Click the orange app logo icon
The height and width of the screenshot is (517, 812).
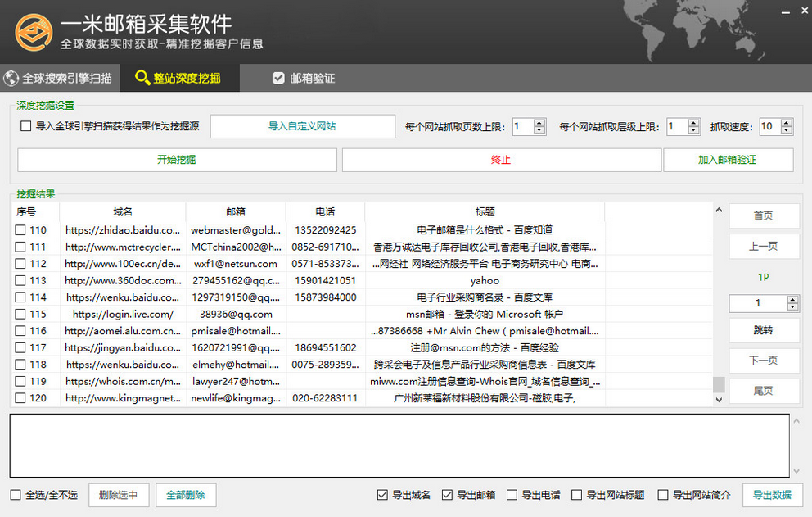pos(33,32)
